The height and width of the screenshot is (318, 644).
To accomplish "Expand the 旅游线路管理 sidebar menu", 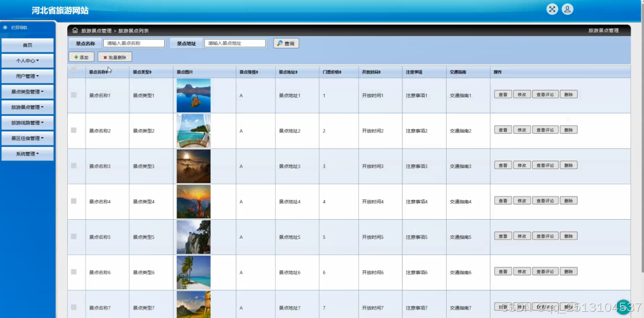I will click(x=27, y=123).
